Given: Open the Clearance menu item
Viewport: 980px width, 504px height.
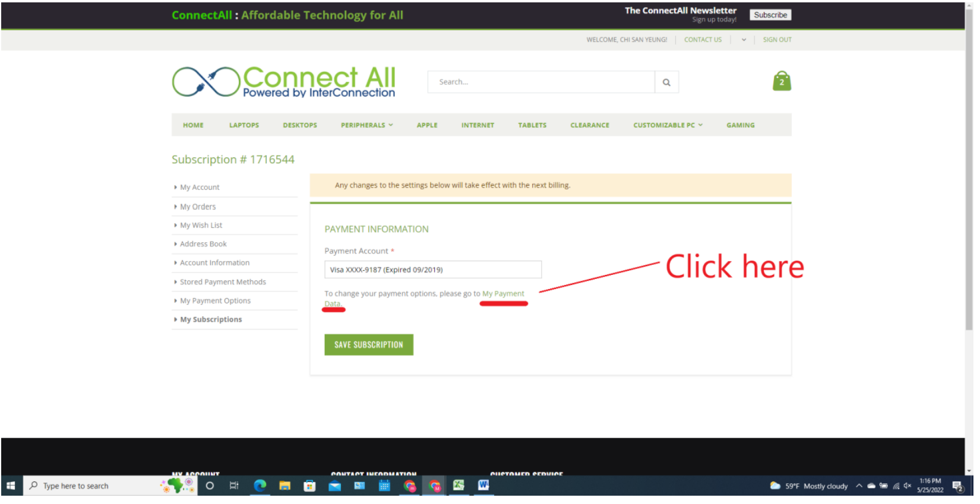Looking at the screenshot, I should (x=589, y=125).
